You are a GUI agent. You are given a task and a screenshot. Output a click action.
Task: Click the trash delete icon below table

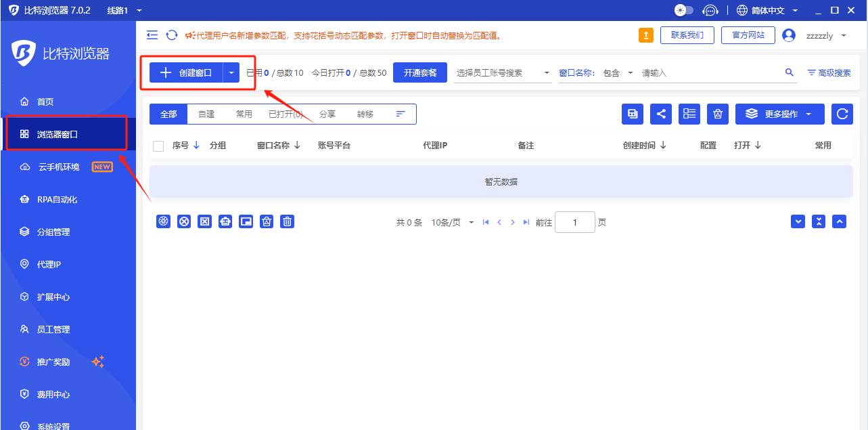tap(288, 221)
